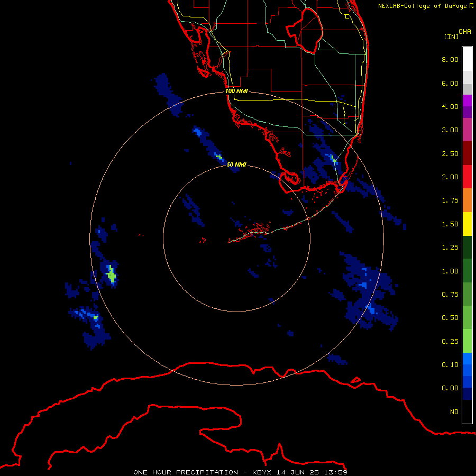
Task: Click the 1.50 legend value
Action: 450,224
